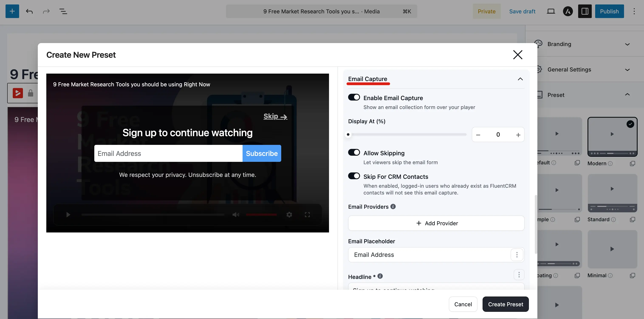Redo the last editor change
The width and height of the screenshot is (644, 319).
tap(46, 11)
